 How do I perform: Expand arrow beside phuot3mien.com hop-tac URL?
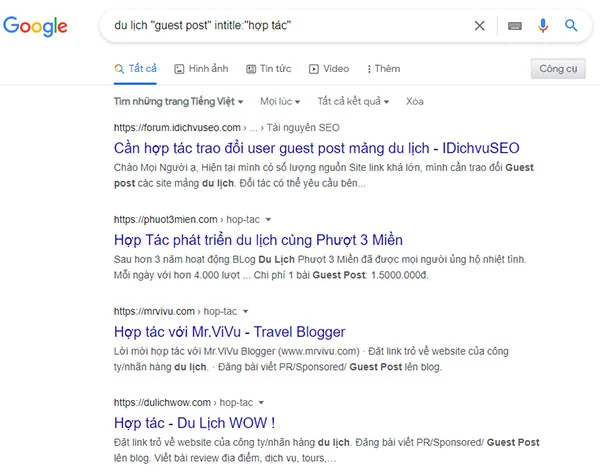pos(268,220)
